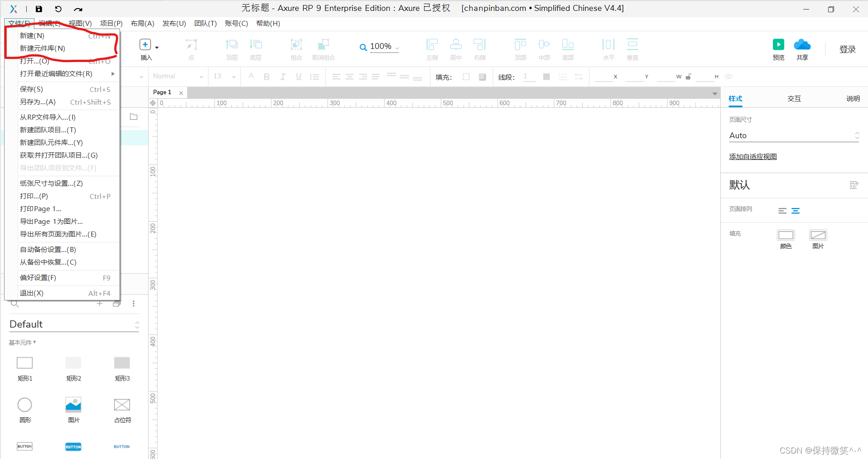The width and height of the screenshot is (868, 459).
Task: Switch to the 交互 (Interactions) tab
Action: 794,98
